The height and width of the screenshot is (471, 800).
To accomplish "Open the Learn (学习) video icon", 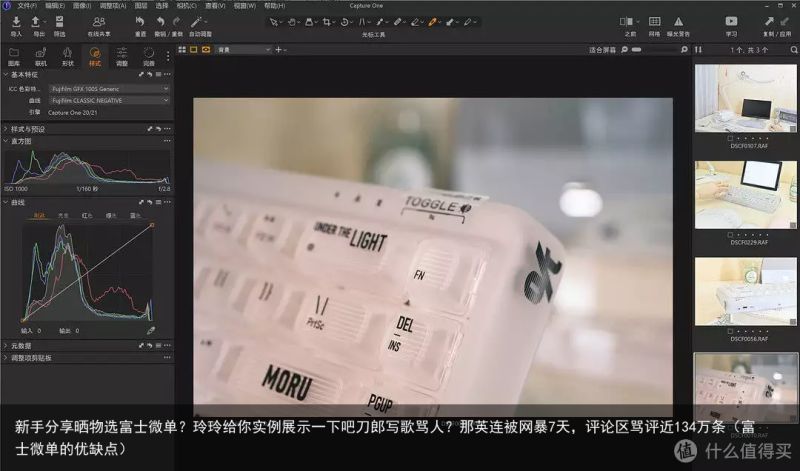I will [x=731, y=21].
